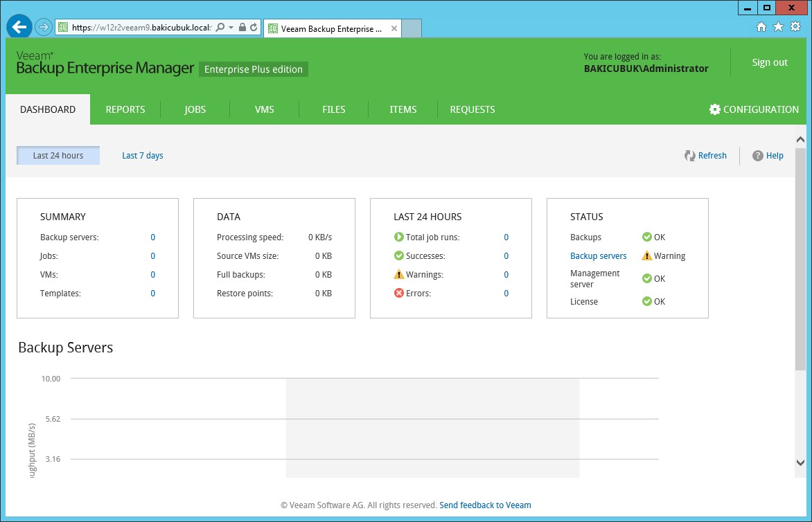This screenshot has height=522, width=812.
Task: Open the REPORTS tab
Action: coord(125,109)
